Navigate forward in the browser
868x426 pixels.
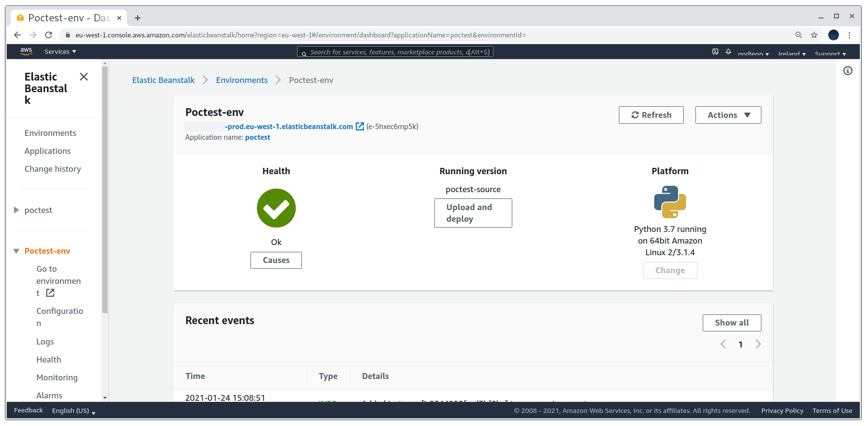click(33, 35)
